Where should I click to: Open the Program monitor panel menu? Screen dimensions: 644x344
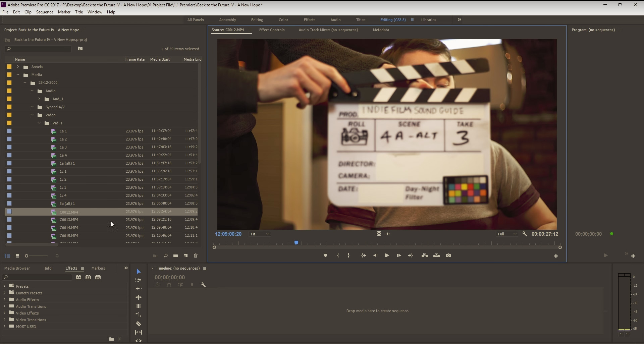[621, 30]
